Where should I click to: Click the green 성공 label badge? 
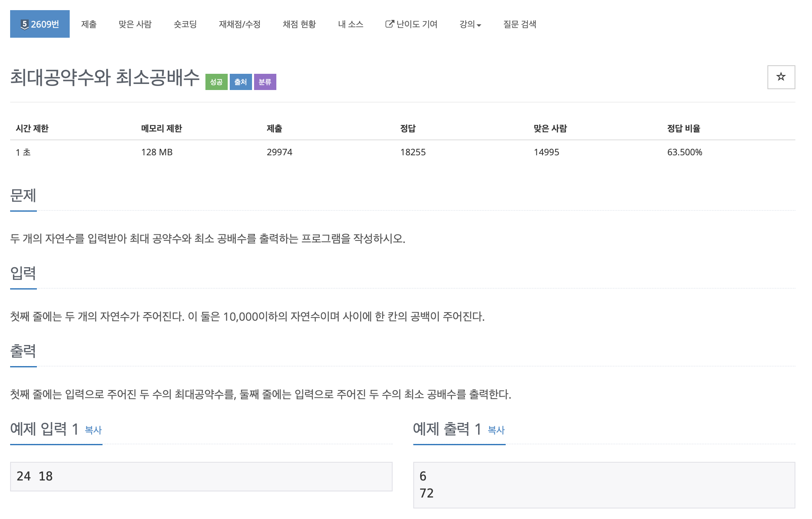click(x=216, y=82)
